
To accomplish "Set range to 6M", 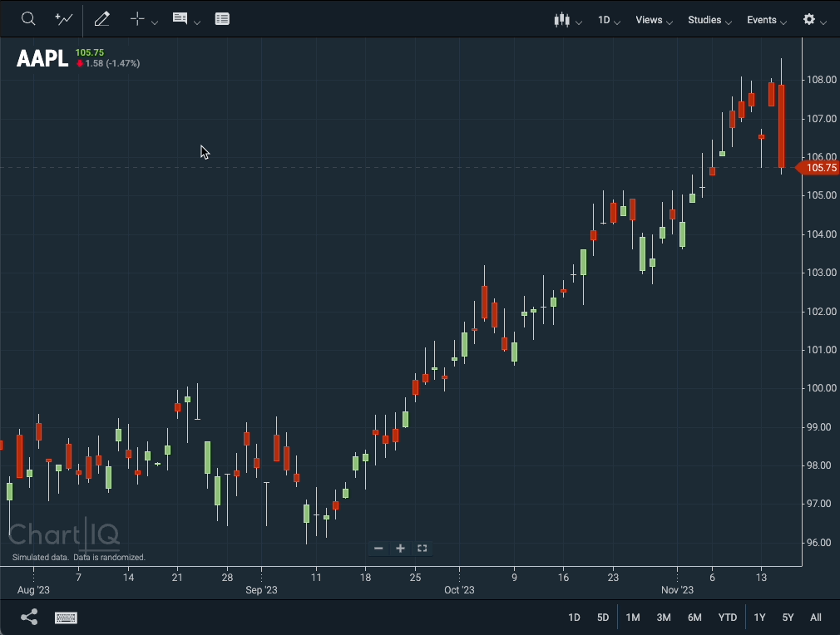I will click(x=694, y=618).
